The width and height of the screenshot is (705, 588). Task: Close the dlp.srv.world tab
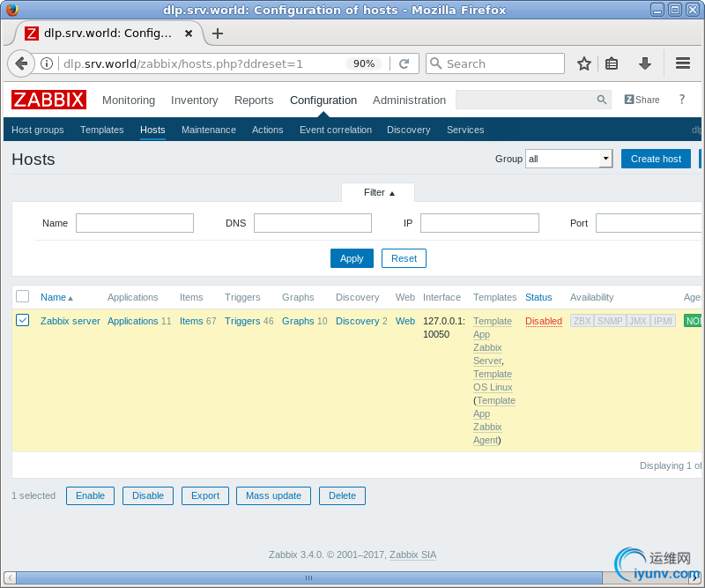tap(189, 33)
